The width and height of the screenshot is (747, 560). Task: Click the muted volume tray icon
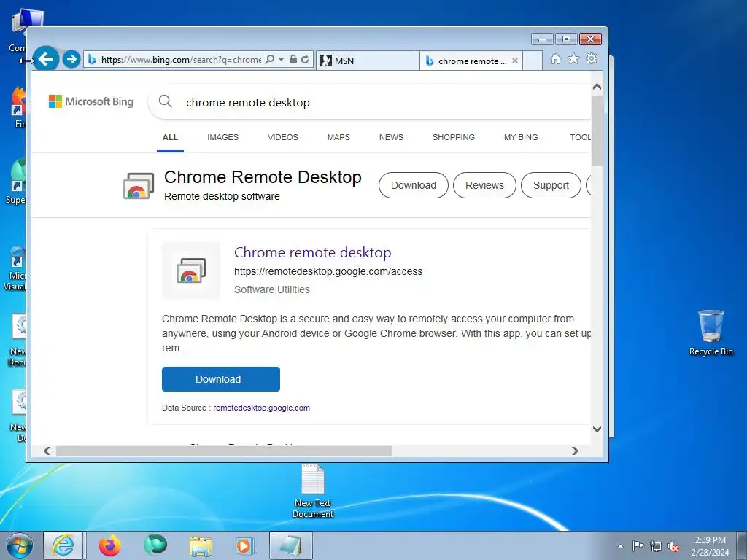click(x=673, y=546)
